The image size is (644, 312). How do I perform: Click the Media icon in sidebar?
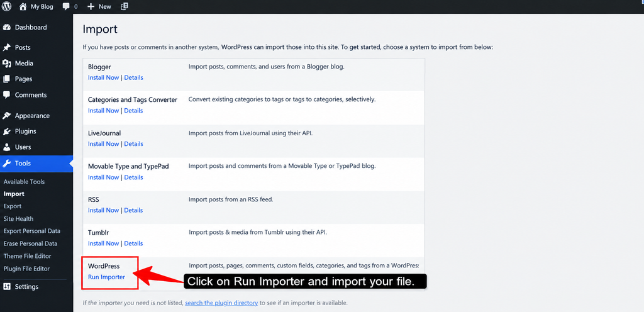pyautogui.click(x=6, y=64)
